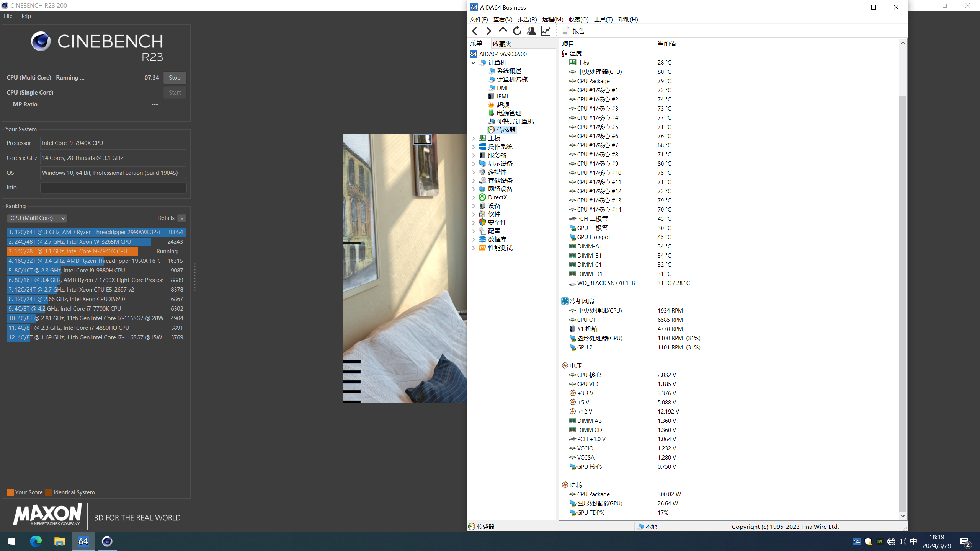This screenshot has height=551, width=980.
Task: Click AIDA64 vertical scrollbar up arrow
Action: 903,43
